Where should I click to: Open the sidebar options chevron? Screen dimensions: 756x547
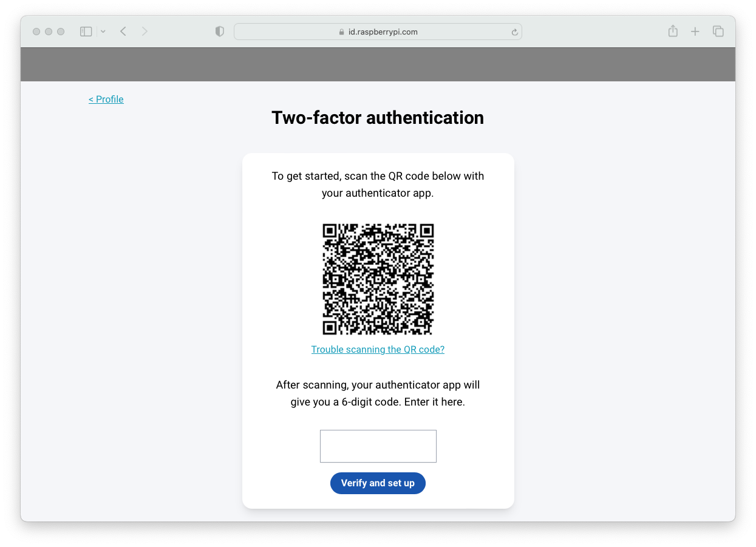click(103, 31)
